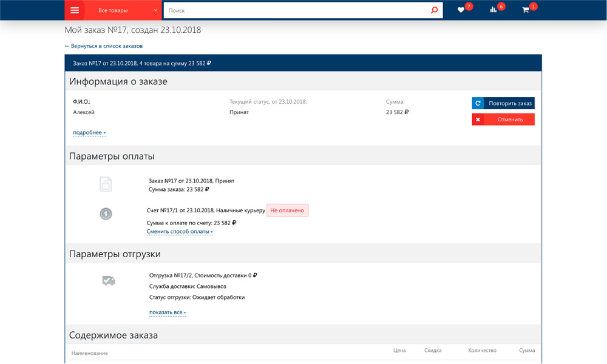Open favorites heart icon with 7 badge
The height and width of the screenshot is (364, 607).
(461, 10)
